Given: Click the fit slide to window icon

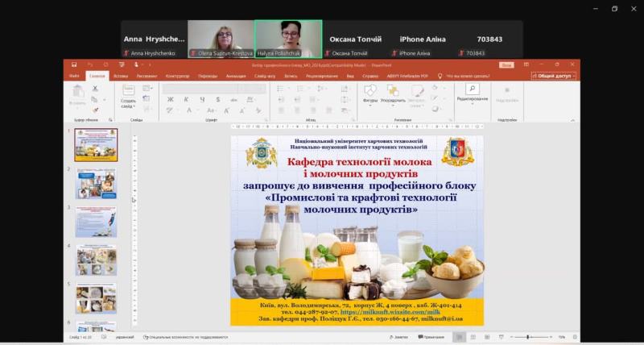Looking at the screenshot, I should [574, 337].
